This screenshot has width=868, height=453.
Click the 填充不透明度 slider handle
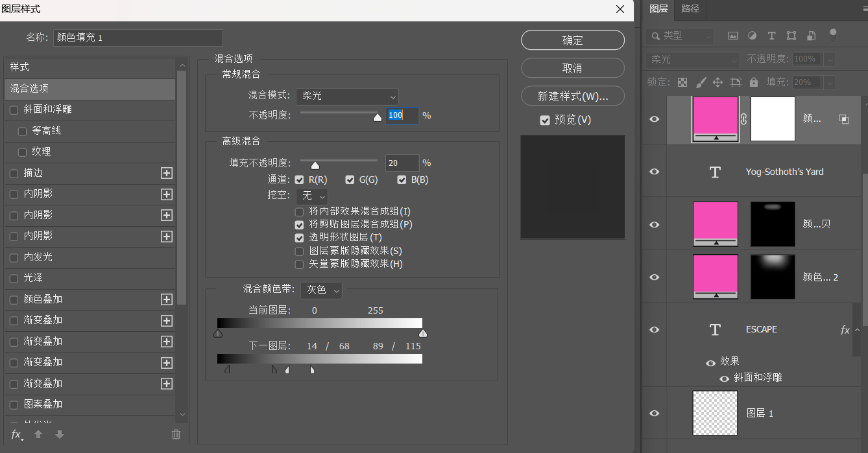click(x=315, y=165)
